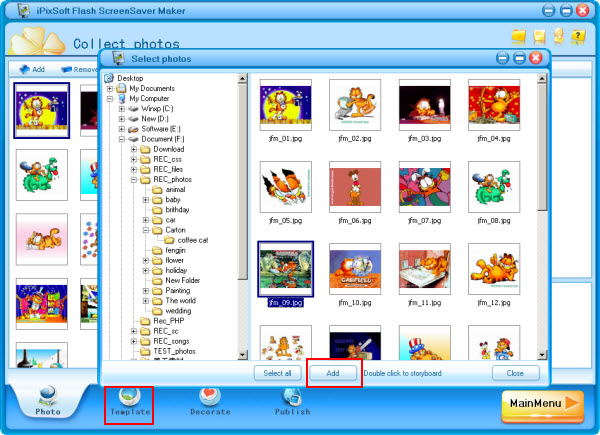Minimize the main ScreenSaver Maker window
This screenshot has width=600, height=435.
[548, 10]
